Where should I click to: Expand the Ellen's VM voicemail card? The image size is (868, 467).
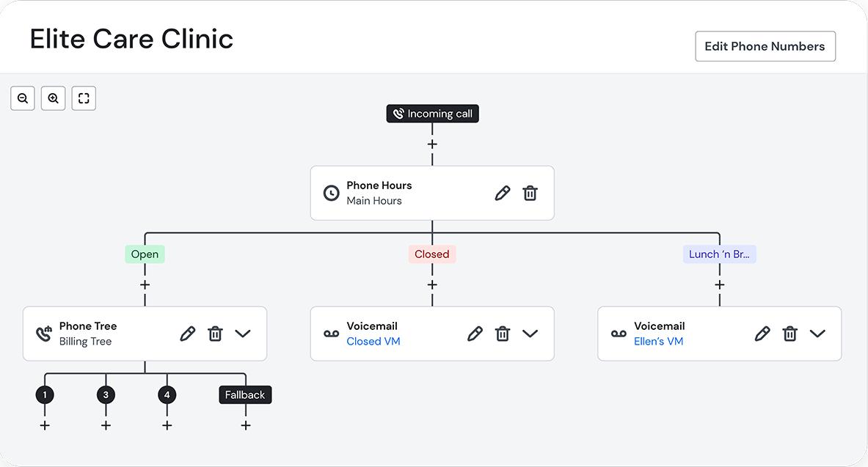point(817,334)
